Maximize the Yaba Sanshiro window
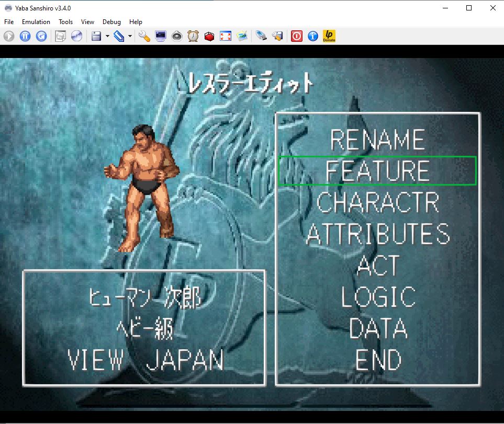504x424 pixels. click(469, 8)
